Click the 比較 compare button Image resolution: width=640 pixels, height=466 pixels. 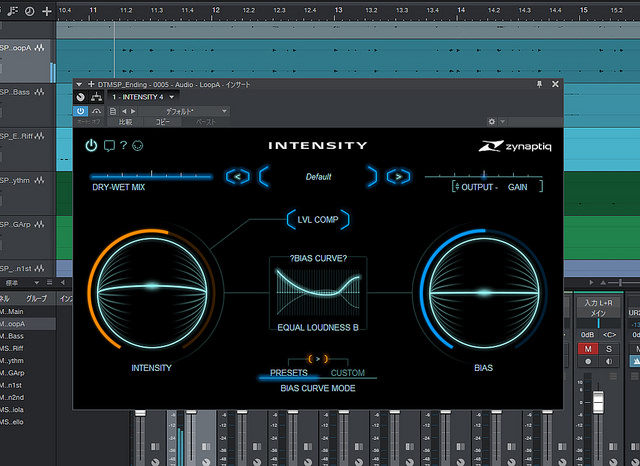coord(125,122)
